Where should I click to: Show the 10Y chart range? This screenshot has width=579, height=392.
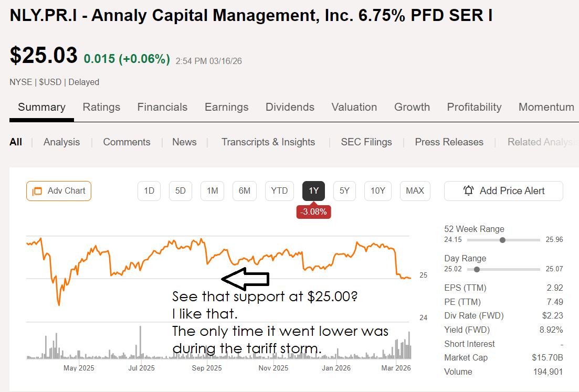point(378,191)
